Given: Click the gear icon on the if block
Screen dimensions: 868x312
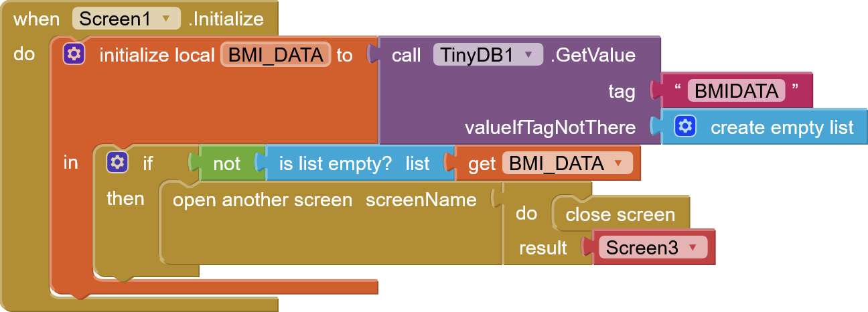Looking at the screenshot, I should (117, 162).
